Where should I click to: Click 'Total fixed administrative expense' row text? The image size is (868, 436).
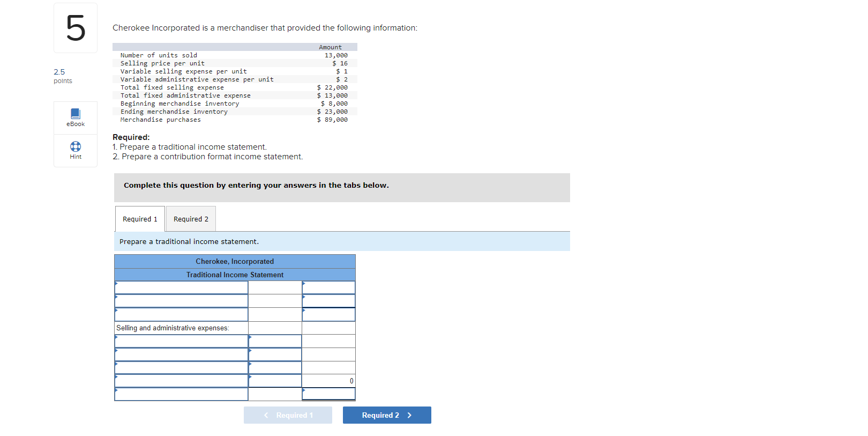pos(185,95)
